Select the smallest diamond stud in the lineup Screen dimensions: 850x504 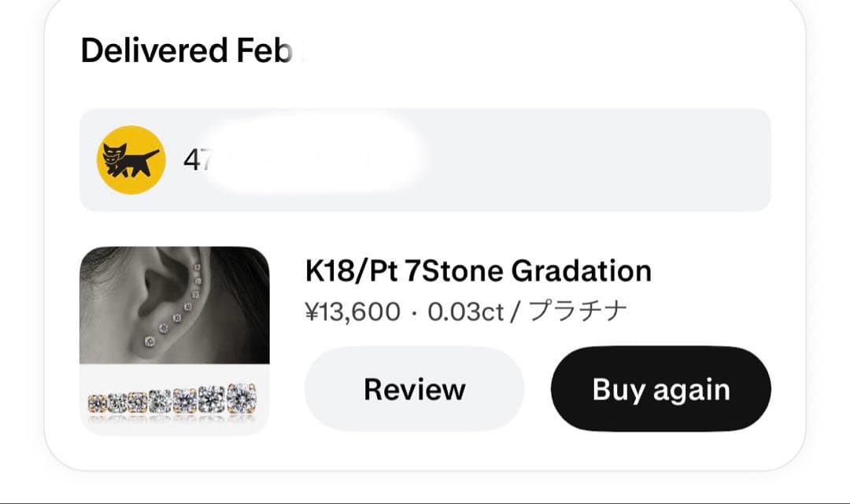click(x=97, y=403)
